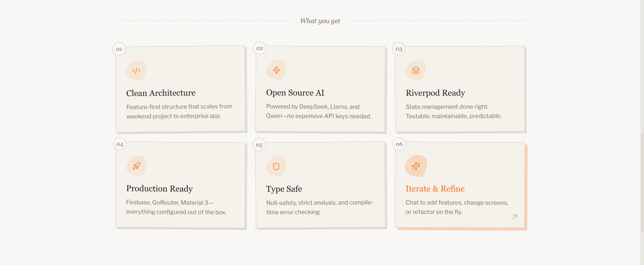This screenshot has width=644, height=265.
Task: Click the Production Ready card title
Action: click(x=159, y=189)
